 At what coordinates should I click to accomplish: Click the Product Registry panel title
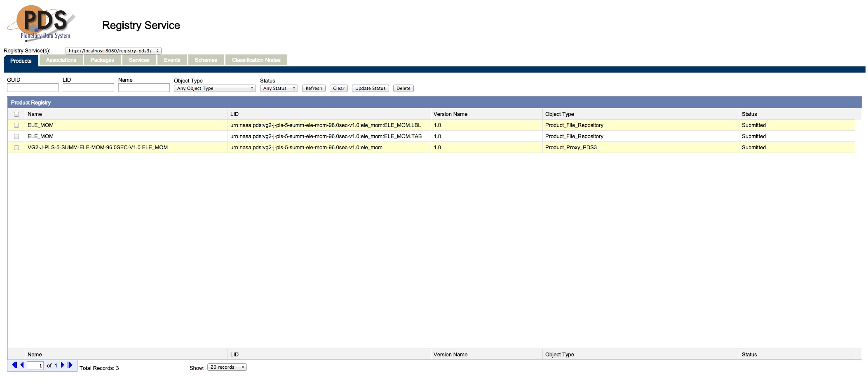pos(31,103)
